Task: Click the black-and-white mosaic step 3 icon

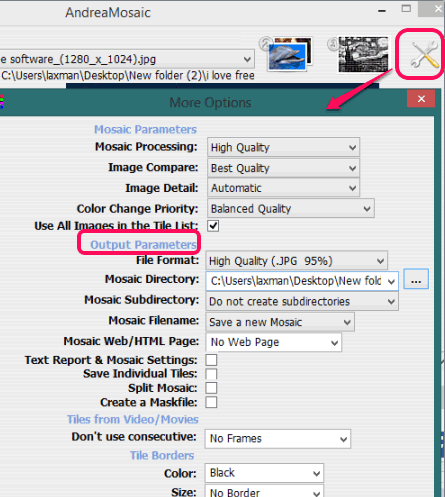Action: pos(363,54)
